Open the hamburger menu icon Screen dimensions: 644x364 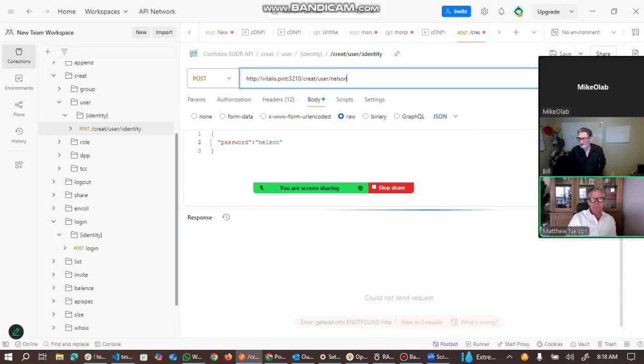click(11, 12)
